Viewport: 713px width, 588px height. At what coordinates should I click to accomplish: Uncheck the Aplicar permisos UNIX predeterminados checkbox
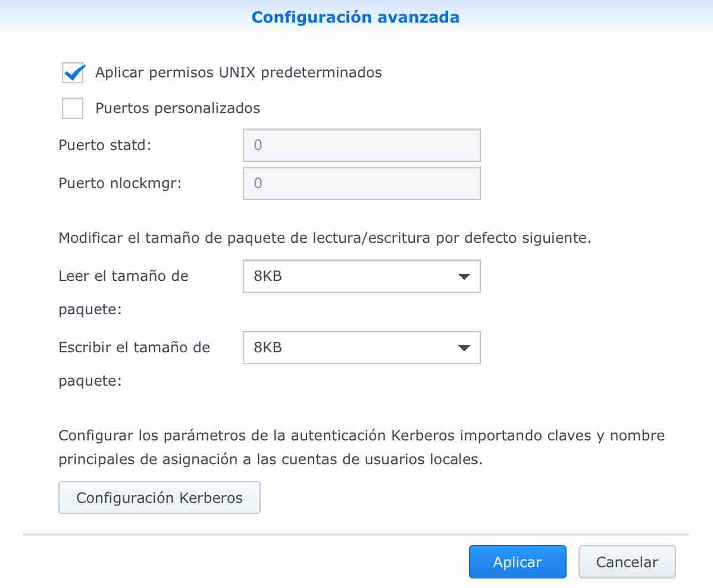73,73
